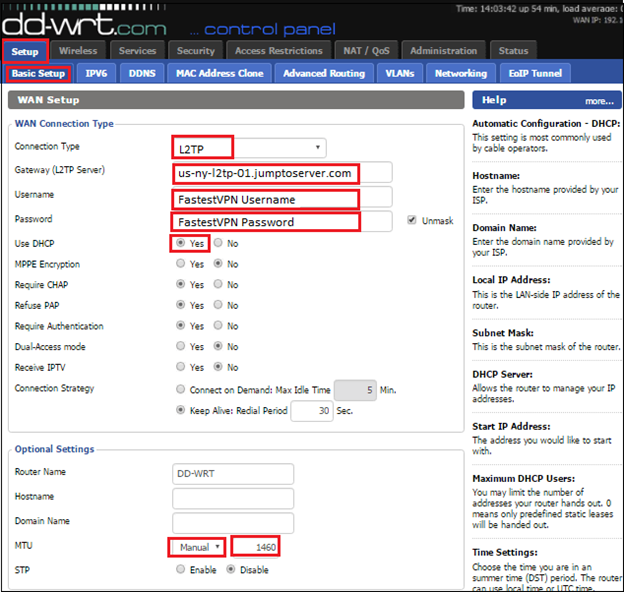
Task: Choose Connect on Demand strategy
Action: [x=180, y=389]
